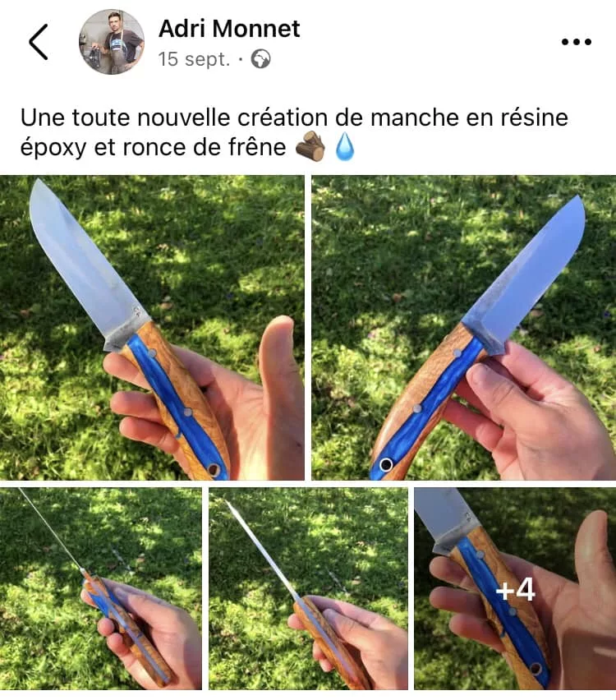
Task: Open the three-dot post options menu
Action: click(x=577, y=42)
